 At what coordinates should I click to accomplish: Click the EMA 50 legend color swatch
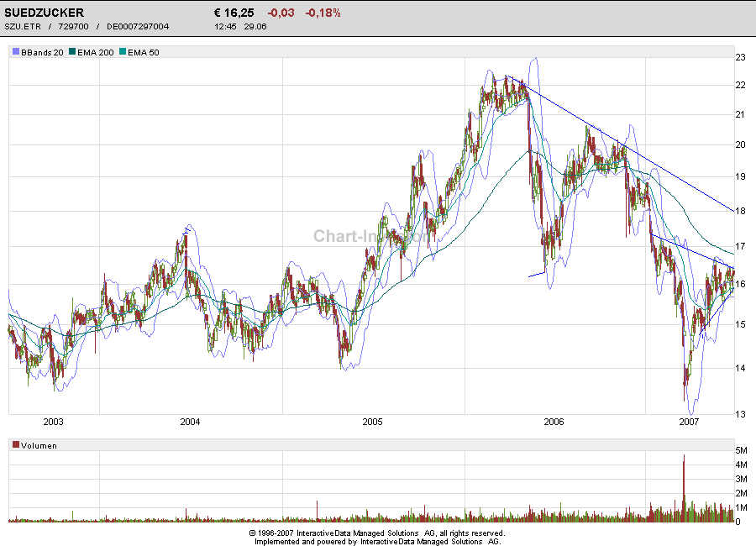[x=123, y=51]
